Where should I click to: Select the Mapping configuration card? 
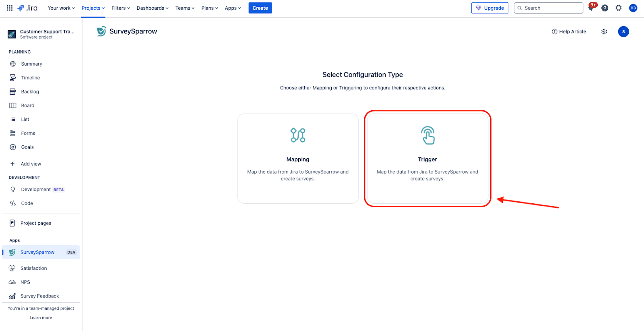click(x=298, y=159)
